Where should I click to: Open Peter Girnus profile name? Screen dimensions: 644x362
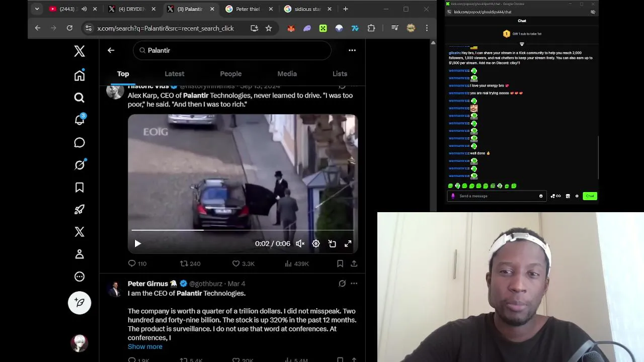point(148,284)
